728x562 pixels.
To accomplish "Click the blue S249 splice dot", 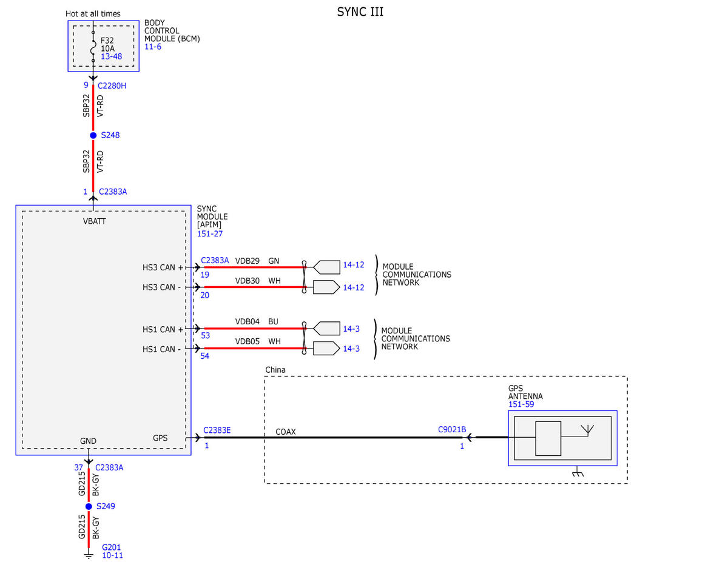I will 89,506.
